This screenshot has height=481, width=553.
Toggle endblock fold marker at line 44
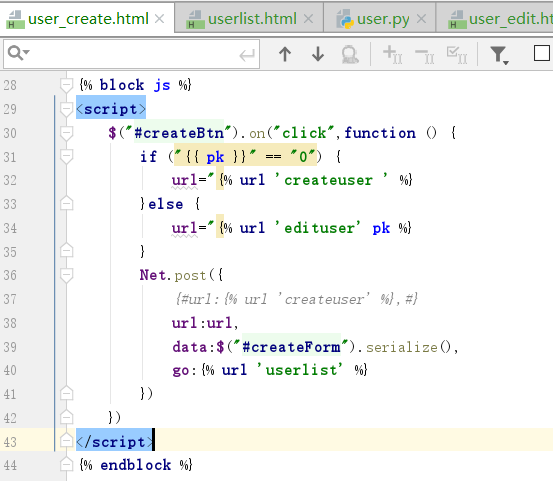coord(66,465)
